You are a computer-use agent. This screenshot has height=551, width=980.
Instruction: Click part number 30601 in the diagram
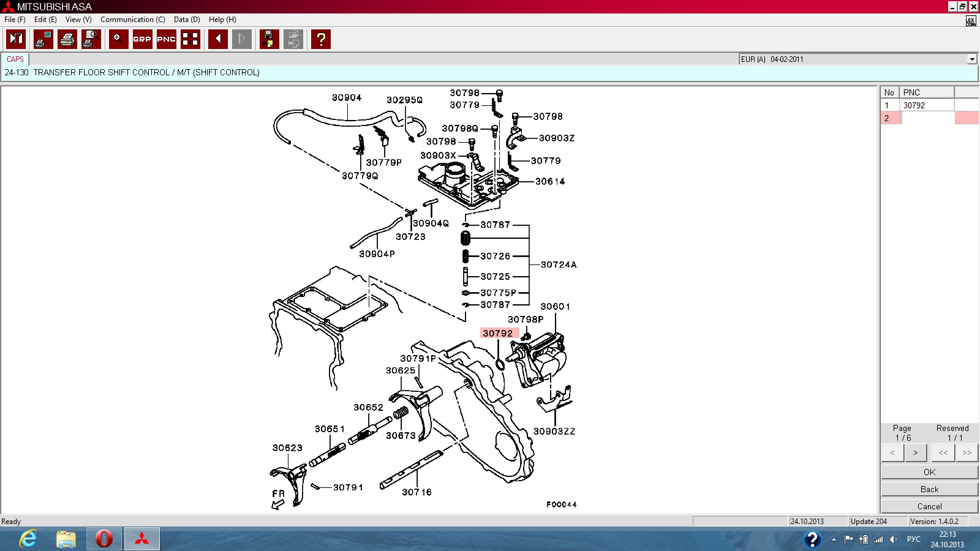click(555, 307)
